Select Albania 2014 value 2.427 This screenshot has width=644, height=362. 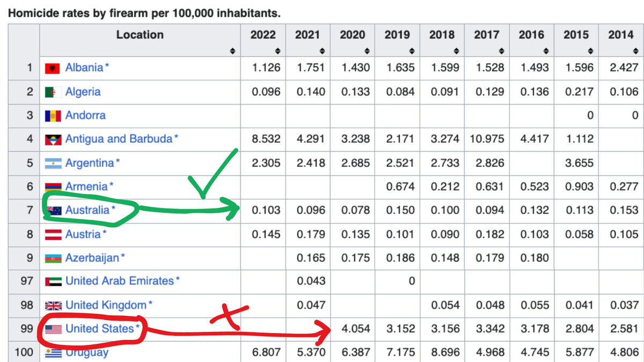[624, 68]
